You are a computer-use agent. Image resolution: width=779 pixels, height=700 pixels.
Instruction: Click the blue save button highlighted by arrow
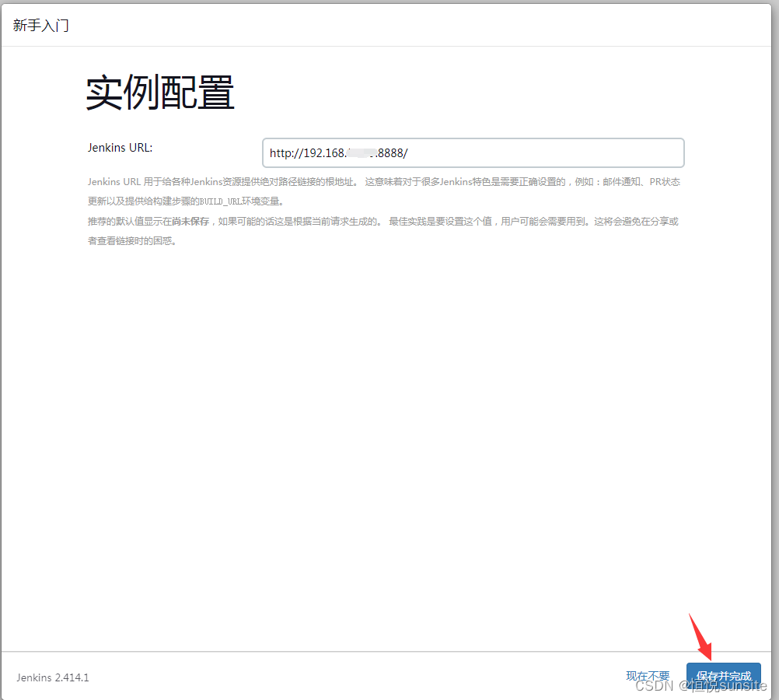(723, 675)
